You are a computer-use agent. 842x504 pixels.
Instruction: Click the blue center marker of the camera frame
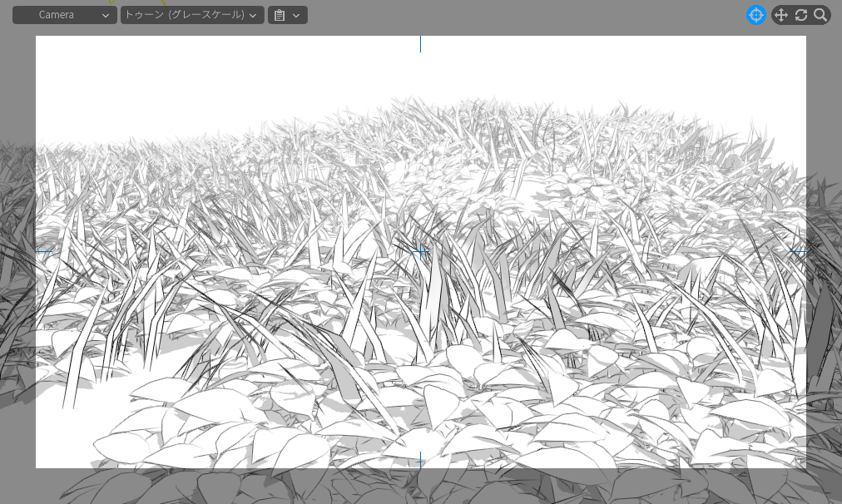coord(421,251)
